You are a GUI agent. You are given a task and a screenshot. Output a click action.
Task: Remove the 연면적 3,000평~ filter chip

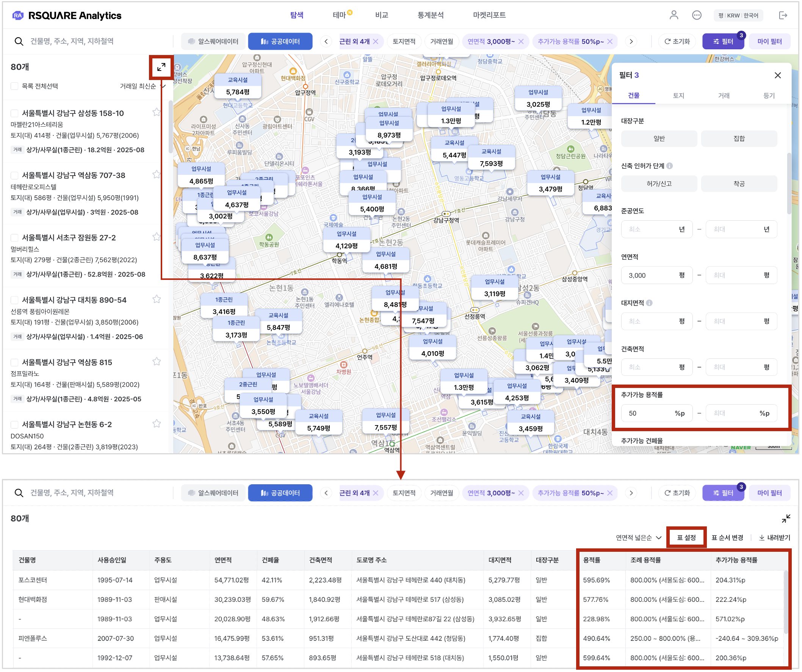522,42
